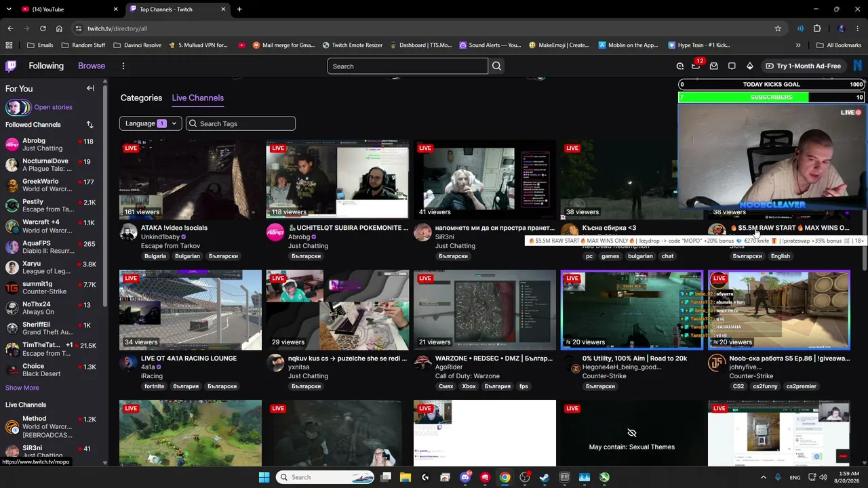Click the Open stories avatar icon
The height and width of the screenshot is (488, 868).
(x=18, y=107)
